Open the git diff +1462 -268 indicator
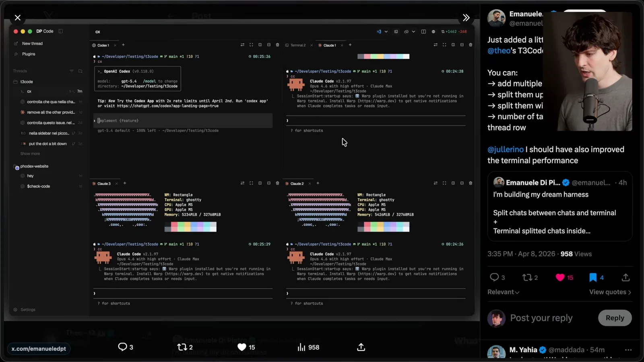This screenshot has height=362, width=644. click(x=454, y=31)
